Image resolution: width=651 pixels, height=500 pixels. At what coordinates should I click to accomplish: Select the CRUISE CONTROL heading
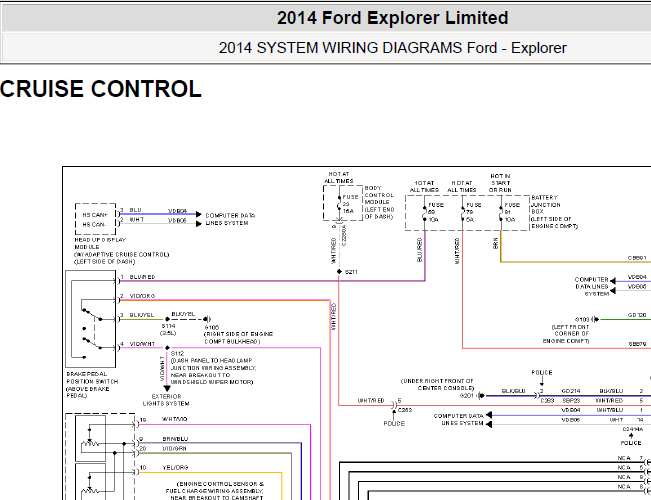tap(101, 89)
